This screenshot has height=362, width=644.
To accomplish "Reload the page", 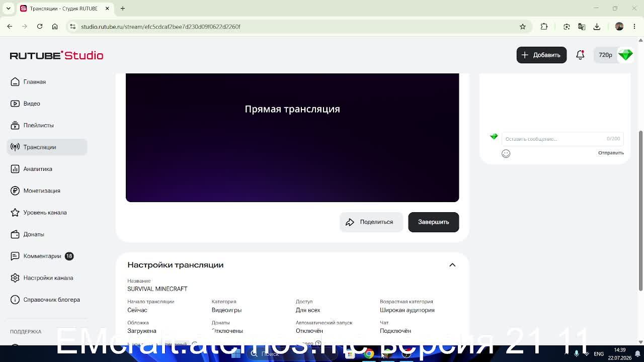I will click(x=40, y=27).
